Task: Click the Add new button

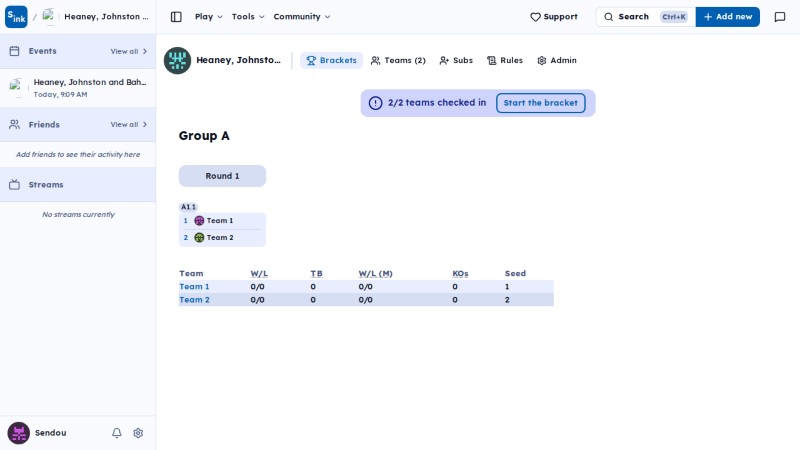Action: point(728,17)
